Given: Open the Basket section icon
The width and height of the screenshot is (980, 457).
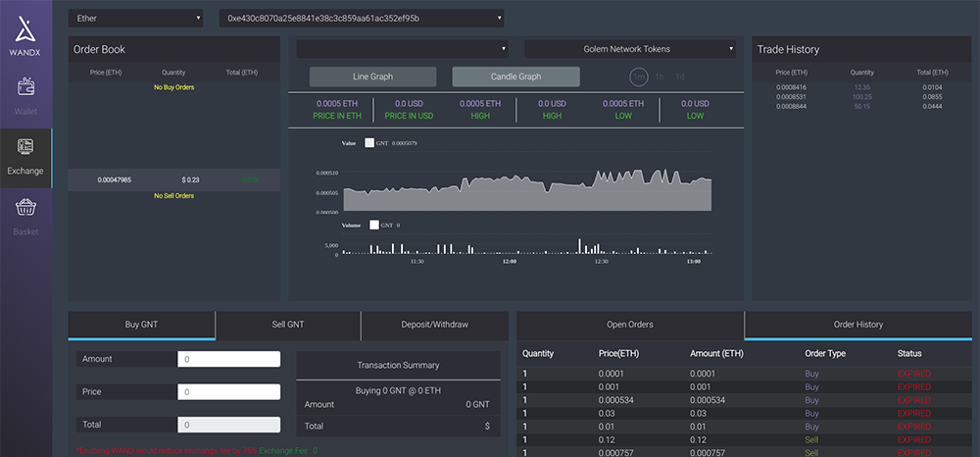Looking at the screenshot, I should 25,208.
